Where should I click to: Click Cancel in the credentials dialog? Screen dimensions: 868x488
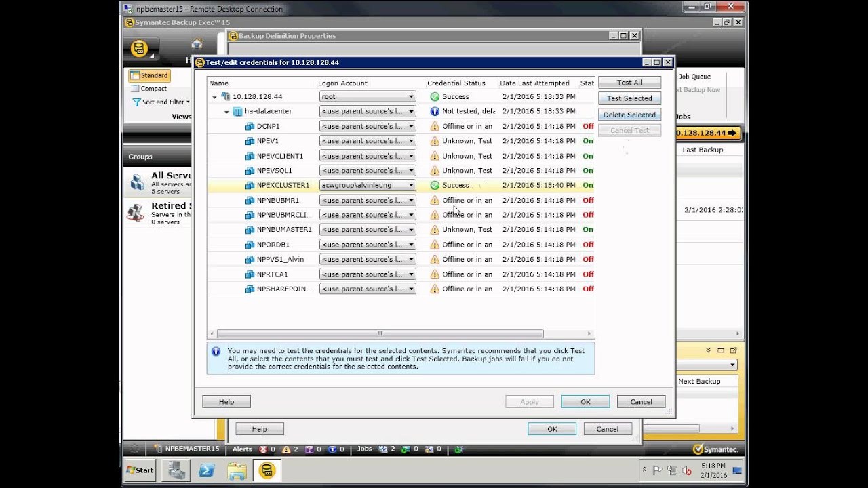pyautogui.click(x=641, y=402)
